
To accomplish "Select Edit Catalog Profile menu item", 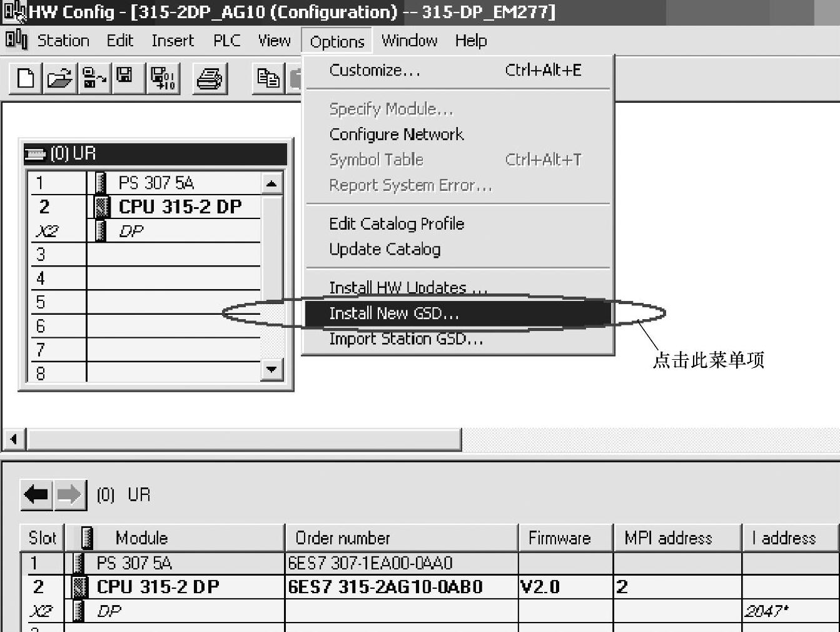I will coord(458,224).
